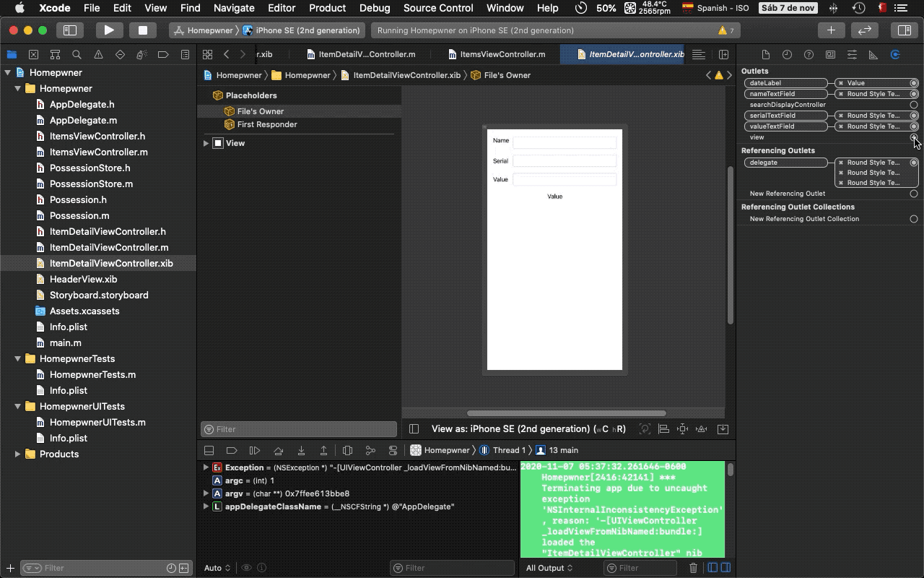Toggle breakpoints activation in debug bar
Viewport: 924px width, 578px height.
pos(232,450)
